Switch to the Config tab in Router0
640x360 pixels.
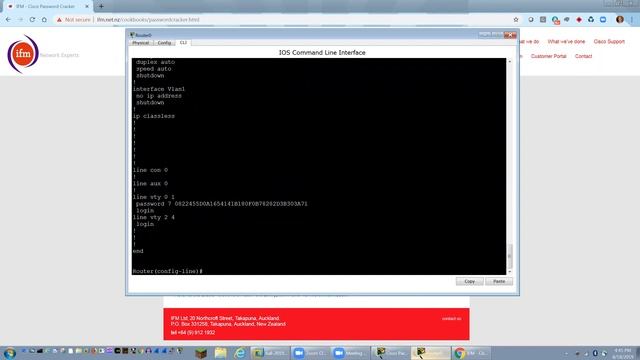click(x=164, y=43)
